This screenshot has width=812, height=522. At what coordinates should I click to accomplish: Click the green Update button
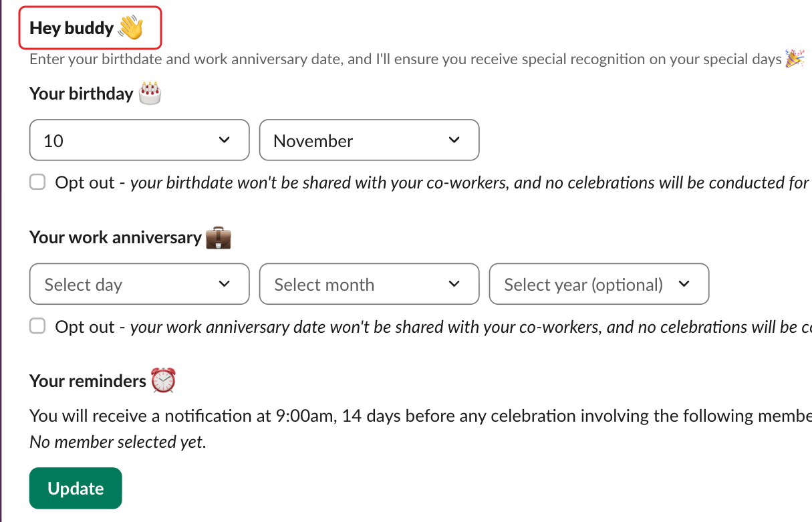pyautogui.click(x=76, y=489)
